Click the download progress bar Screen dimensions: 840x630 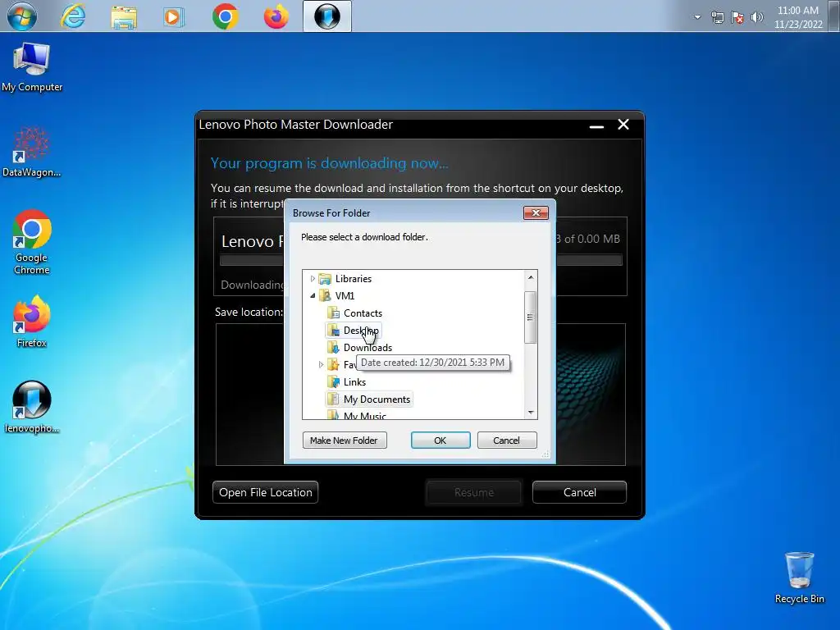coord(421,260)
